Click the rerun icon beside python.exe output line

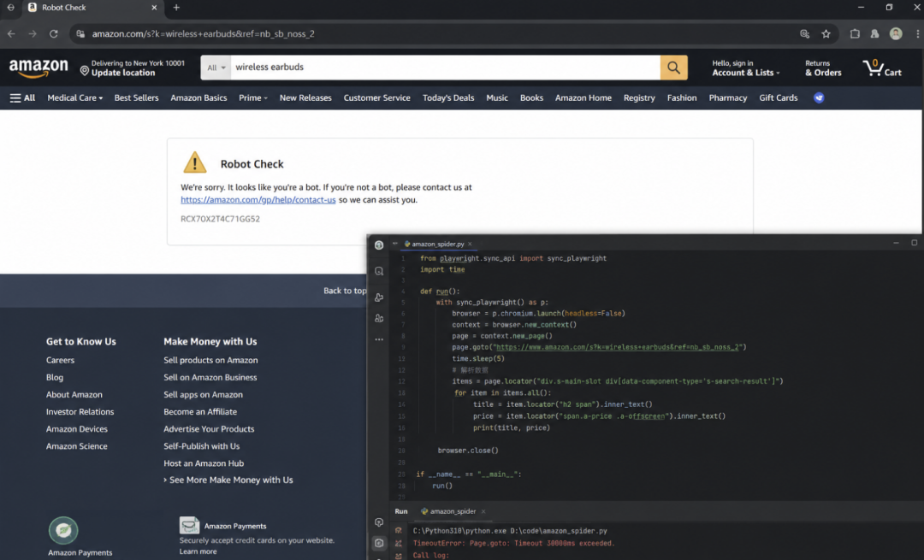coord(399,531)
